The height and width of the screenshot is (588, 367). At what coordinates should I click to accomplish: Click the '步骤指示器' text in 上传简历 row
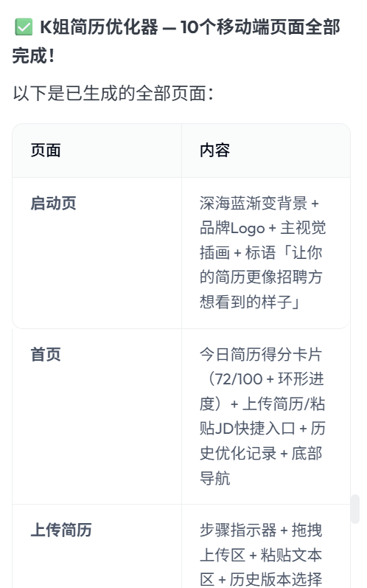coord(238,530)
